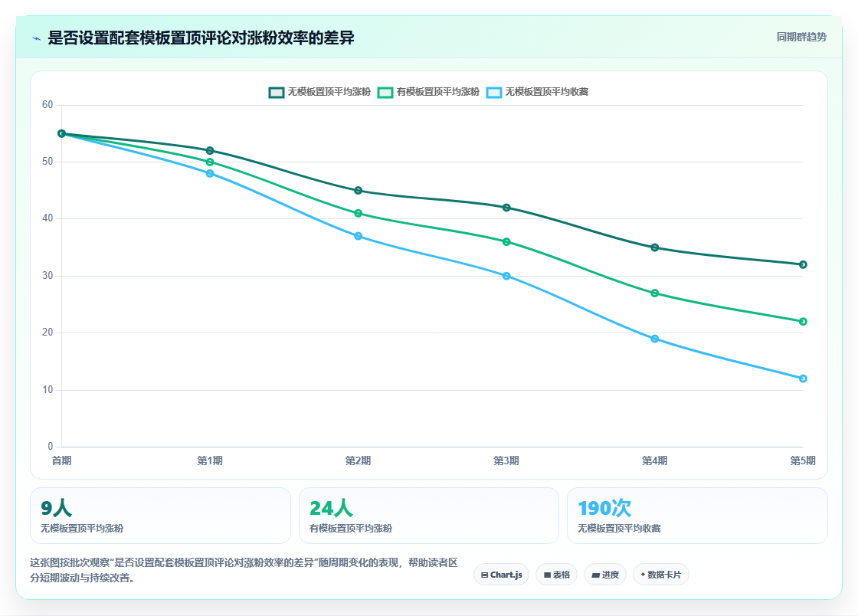Click the x-axis label 第3期
This screenshot has width=858, height=616.
(506, 460)
